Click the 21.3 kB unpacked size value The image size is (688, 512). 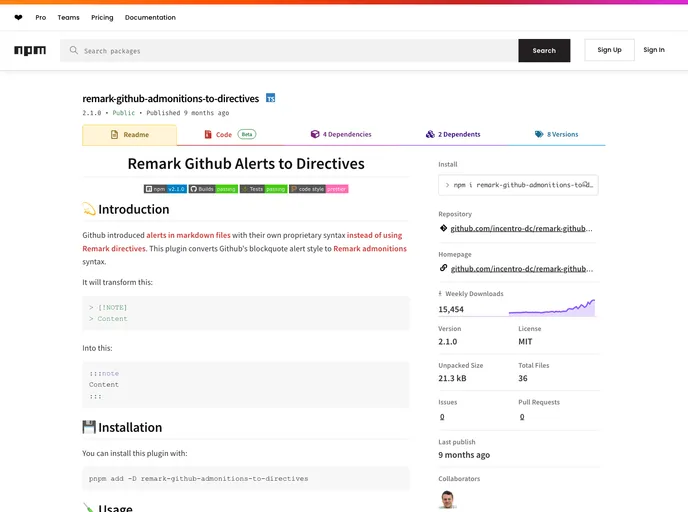tap(452, 378)
